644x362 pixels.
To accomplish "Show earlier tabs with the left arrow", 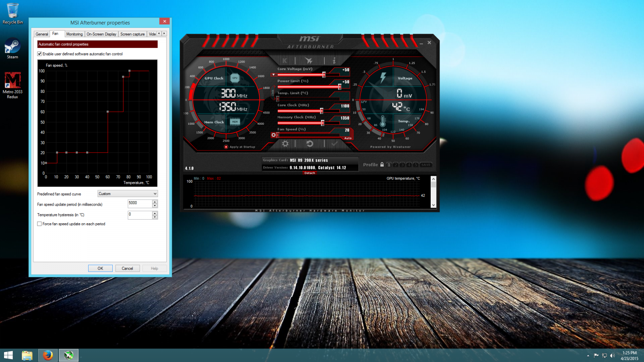I will pyautogui.click(x=159, y=33).
